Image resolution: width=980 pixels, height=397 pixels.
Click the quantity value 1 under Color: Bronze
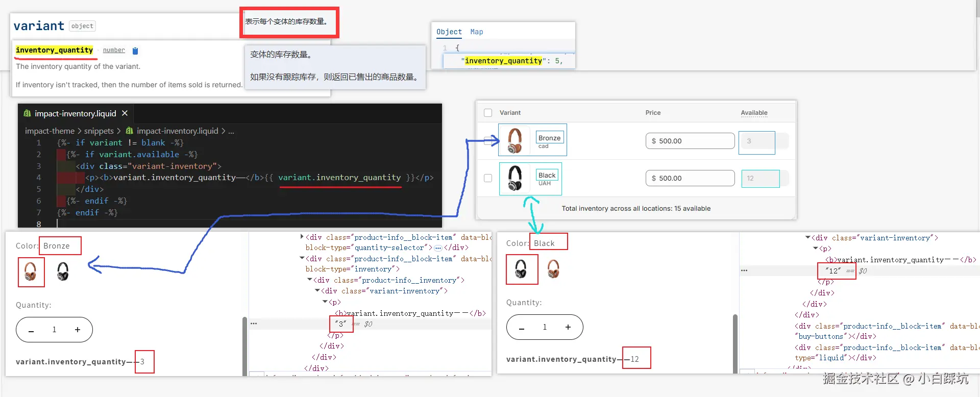coord(54,330)
